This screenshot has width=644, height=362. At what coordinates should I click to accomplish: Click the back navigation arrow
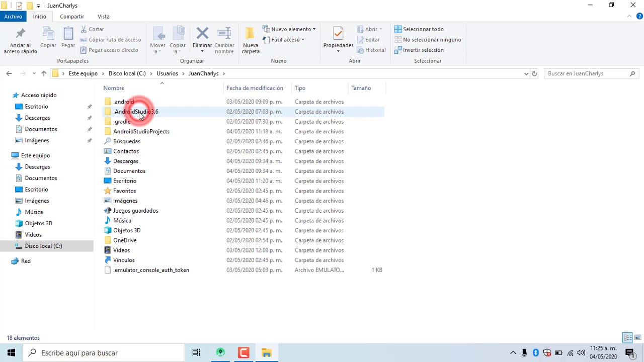tap(9, 73)
